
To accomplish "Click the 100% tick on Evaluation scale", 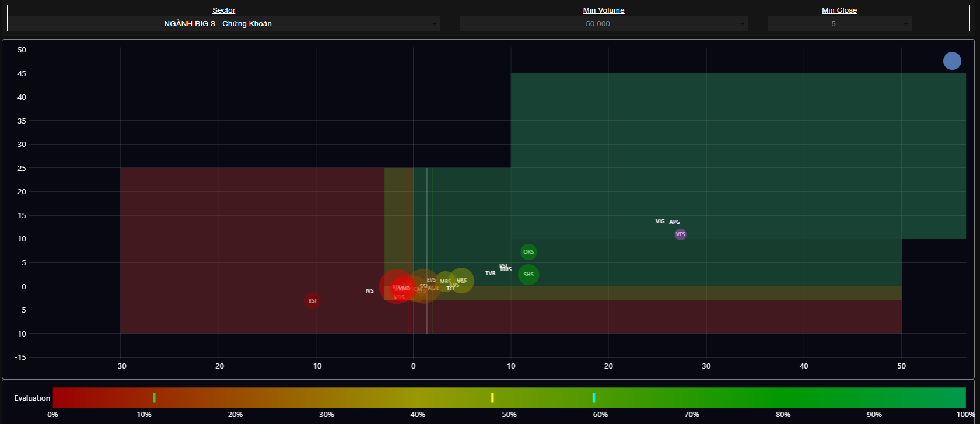I will (965, 415).
